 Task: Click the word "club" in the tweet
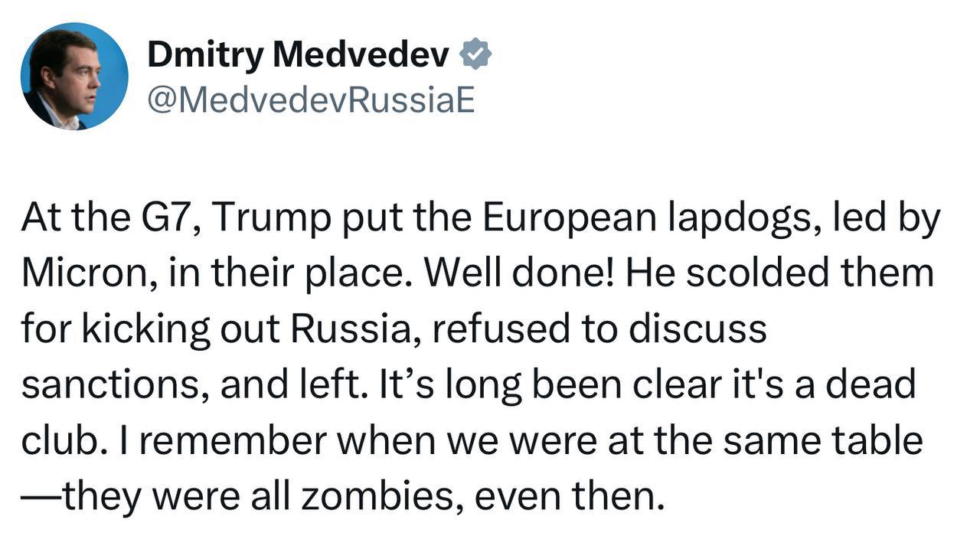click(x=60, y=441)
